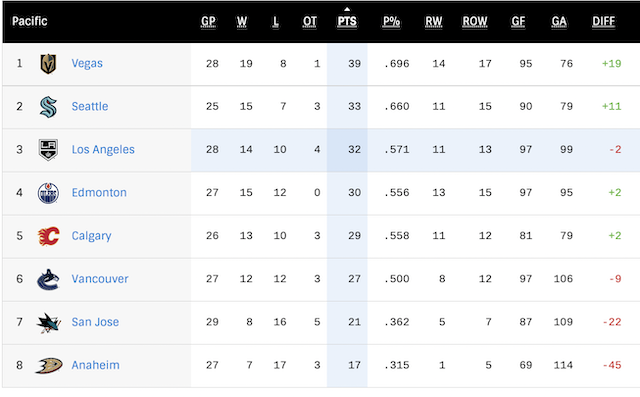Click the Vegas Golden Knights logo
The image size is (640, 397).
pos(48,64)
